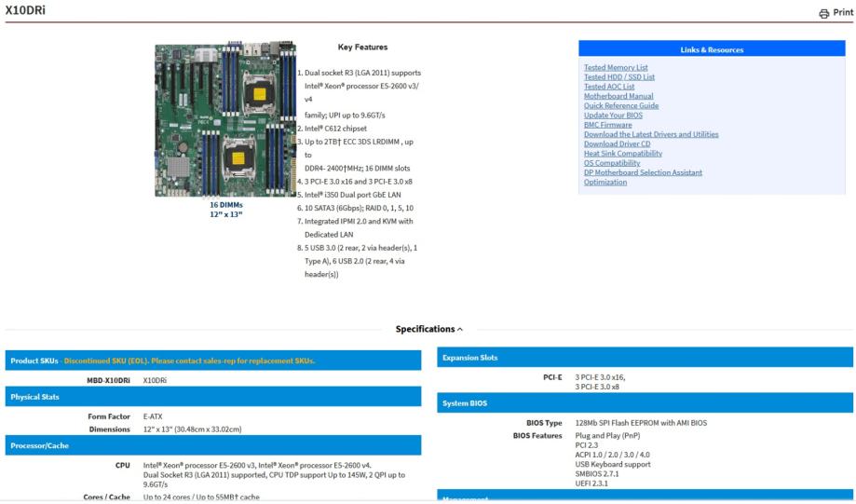
Task: Click '3 PCI-E 3.0 x16 and 3 PCI-E 3.0 x8' feature
Action: tap(358, 182)
